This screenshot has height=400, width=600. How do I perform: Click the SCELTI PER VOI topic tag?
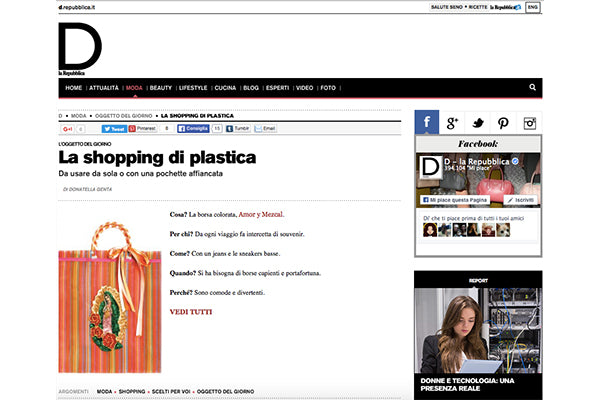[x=171, y=392]
